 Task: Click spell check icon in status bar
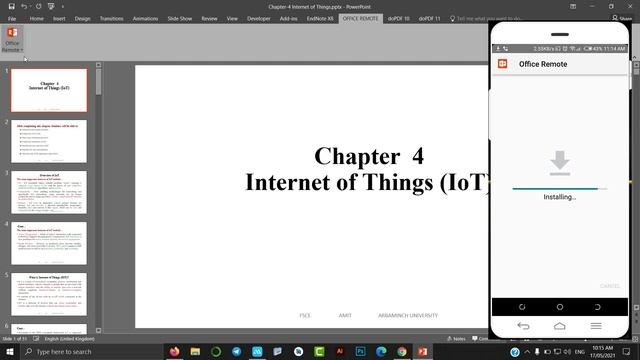tap(36, 339)
